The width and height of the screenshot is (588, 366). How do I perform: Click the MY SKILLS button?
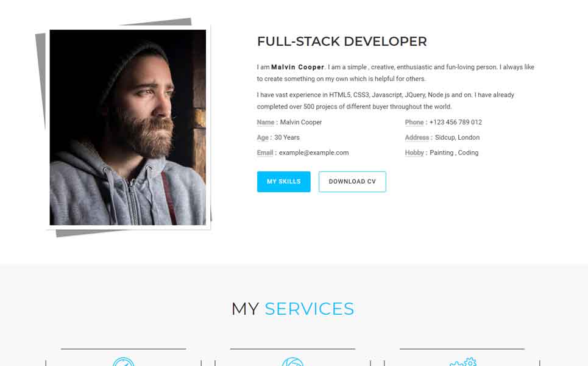click(x=283, y=182)
